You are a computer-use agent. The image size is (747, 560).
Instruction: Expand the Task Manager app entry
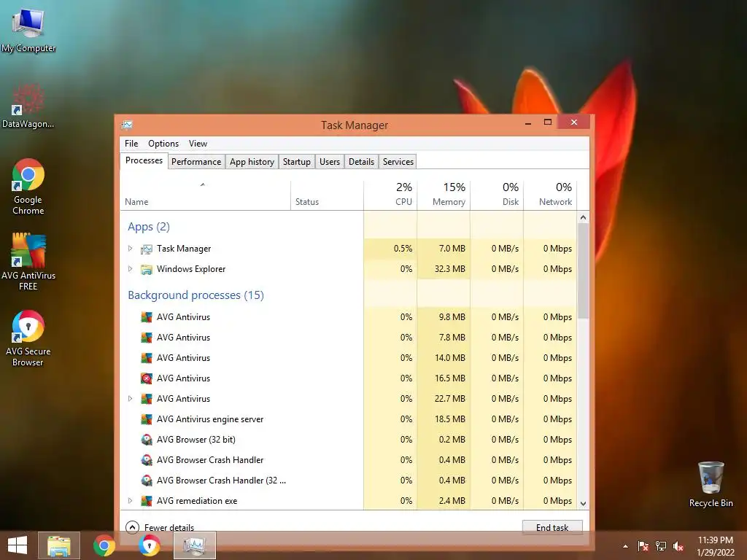[130, 249]
